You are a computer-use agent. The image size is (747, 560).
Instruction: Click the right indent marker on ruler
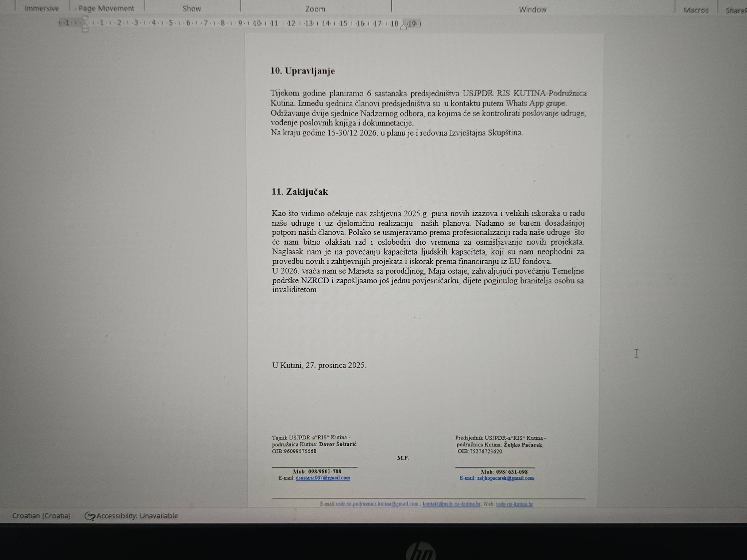pyautogui.click(x=403, y=27)
